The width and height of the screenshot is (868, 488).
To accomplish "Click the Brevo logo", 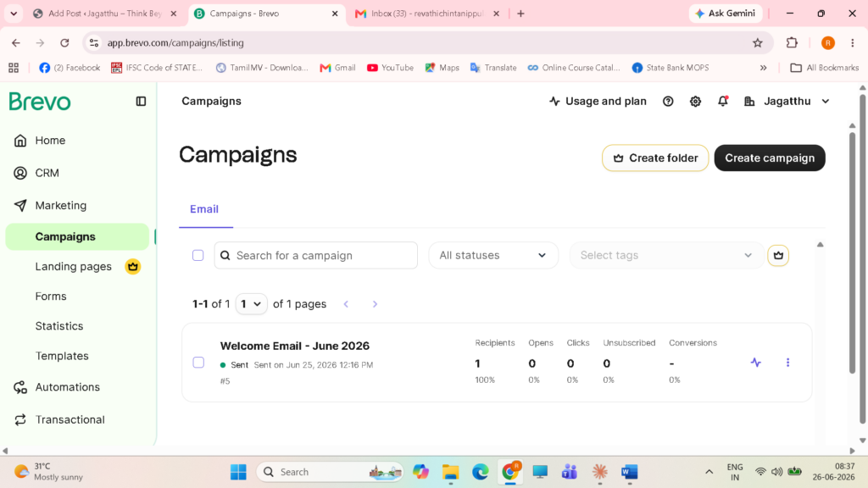I will coord(40,102).
